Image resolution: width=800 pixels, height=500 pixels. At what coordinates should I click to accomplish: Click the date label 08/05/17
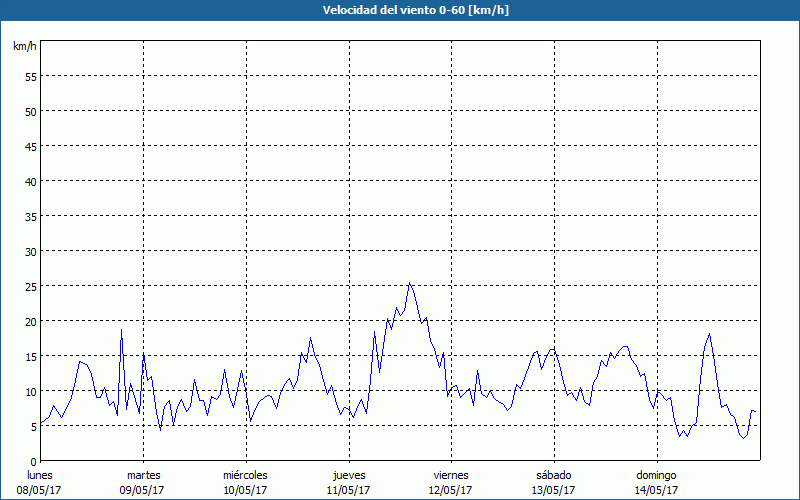coord(40,490)
